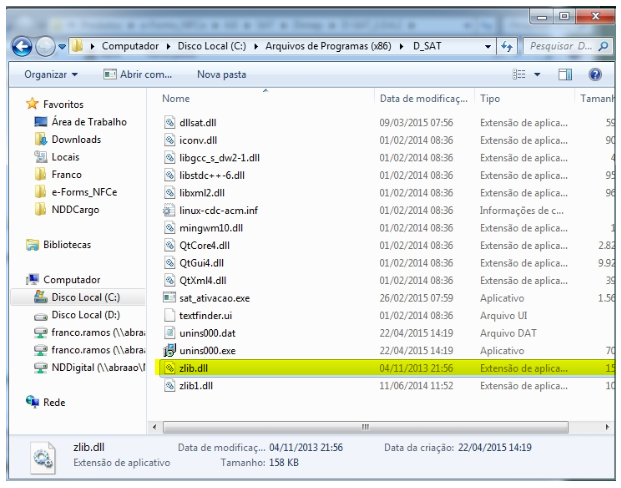
Task: Sort files by Nome column header
Action: (175, 100)
